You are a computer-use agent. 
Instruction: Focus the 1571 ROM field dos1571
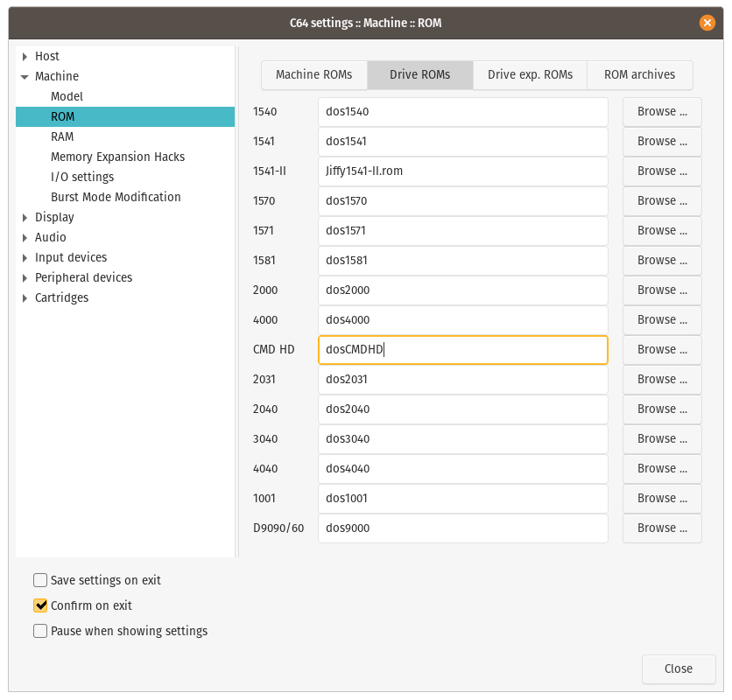point(463,230)
